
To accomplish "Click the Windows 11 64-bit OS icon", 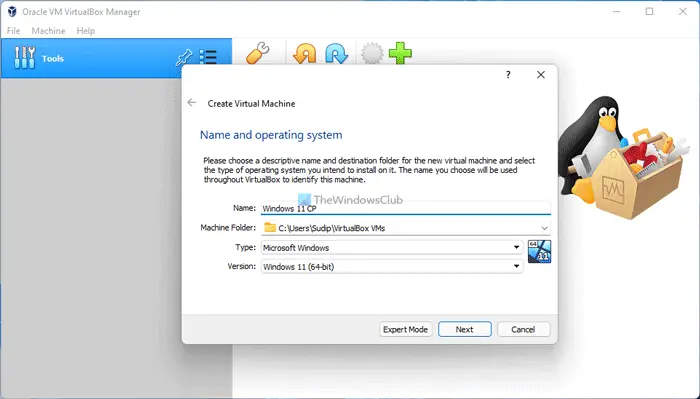I will pyautogui.click(x=539, y=251).
